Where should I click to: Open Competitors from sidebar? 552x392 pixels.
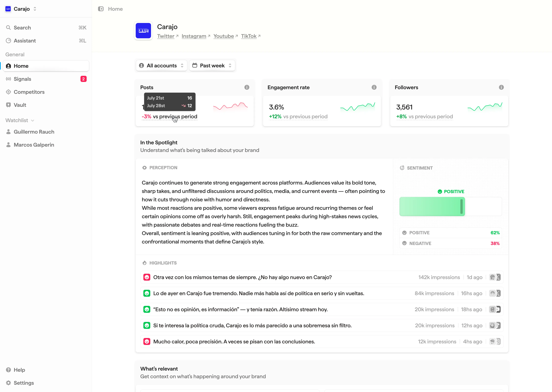[29, 92]
